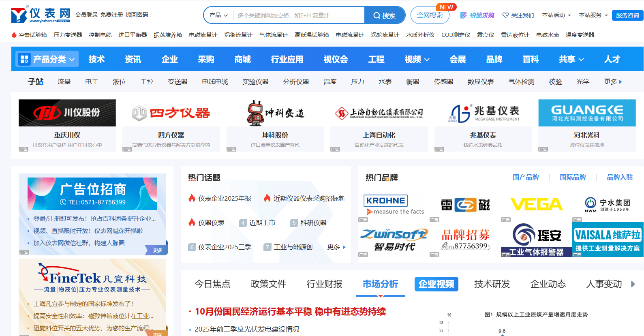Click the magnifier 搜索 button
Viewport: 644px width, 336px height.
point(384,15)
